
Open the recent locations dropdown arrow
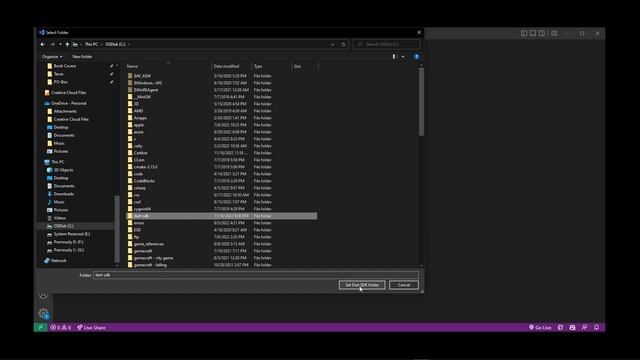click(x=60, y=44)
